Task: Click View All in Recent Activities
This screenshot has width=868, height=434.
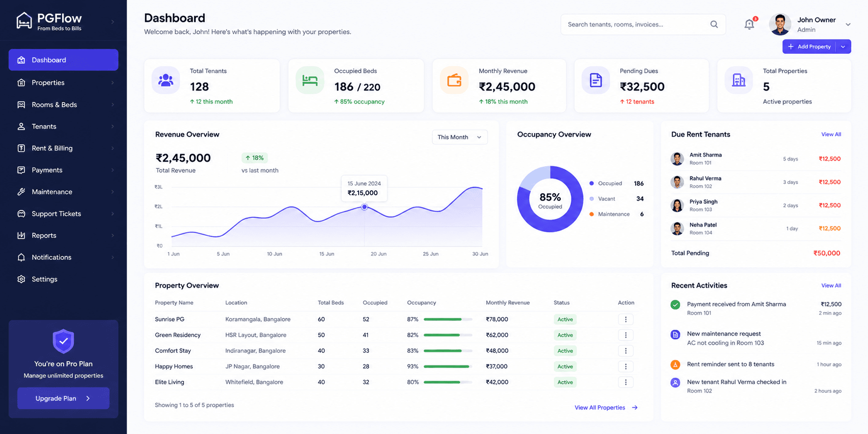Action: pos(831,286)
